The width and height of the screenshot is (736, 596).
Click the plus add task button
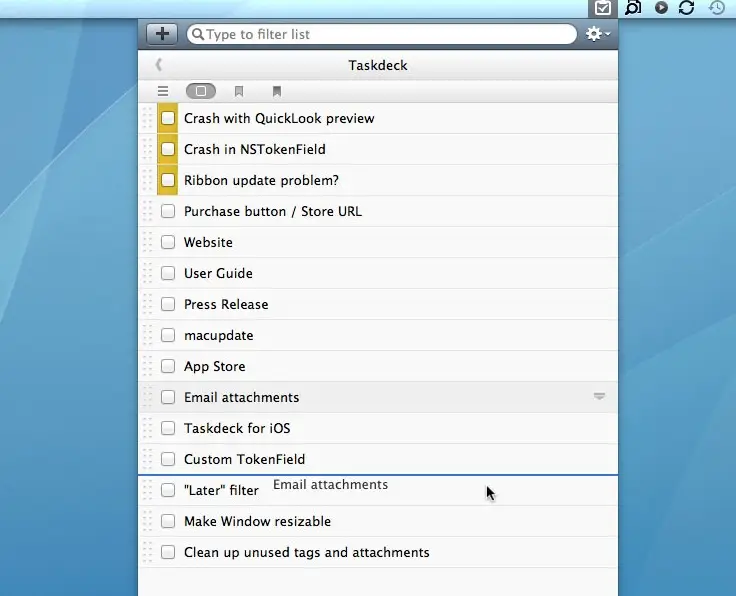(x=162, y=34)
